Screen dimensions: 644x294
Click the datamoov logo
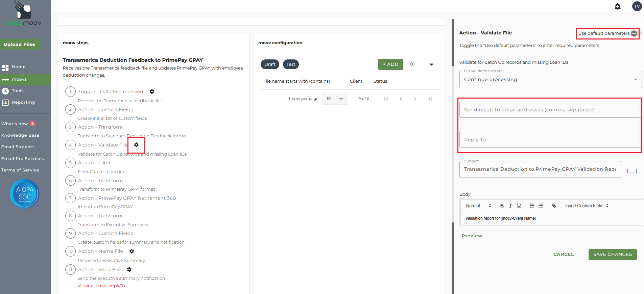24,14
